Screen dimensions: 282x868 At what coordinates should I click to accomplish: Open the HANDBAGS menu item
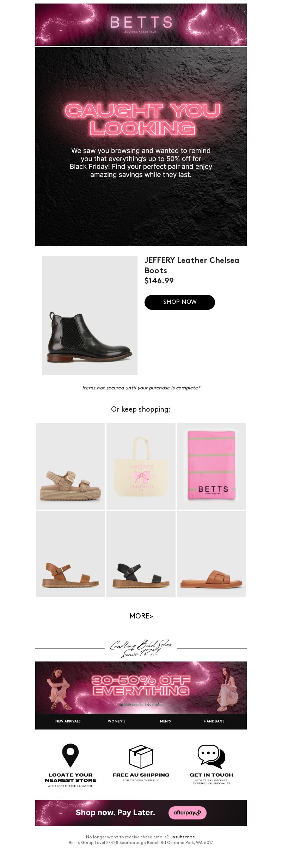pos(214,721)
